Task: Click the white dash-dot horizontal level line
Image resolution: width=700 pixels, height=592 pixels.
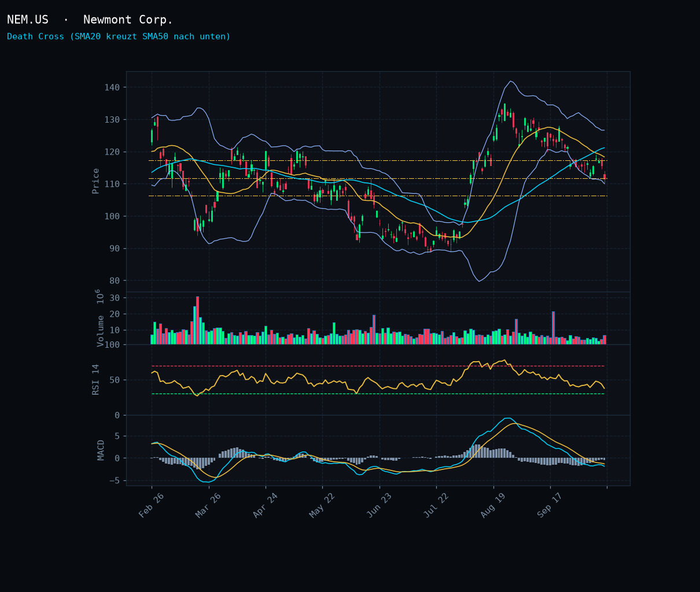Action: point(378,160)
